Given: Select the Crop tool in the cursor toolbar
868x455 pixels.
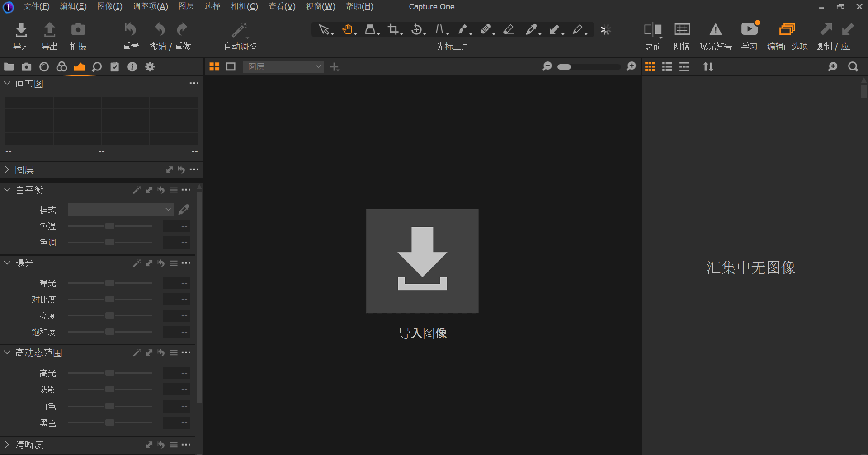Looking at the screenshot, I should point(393,29).
